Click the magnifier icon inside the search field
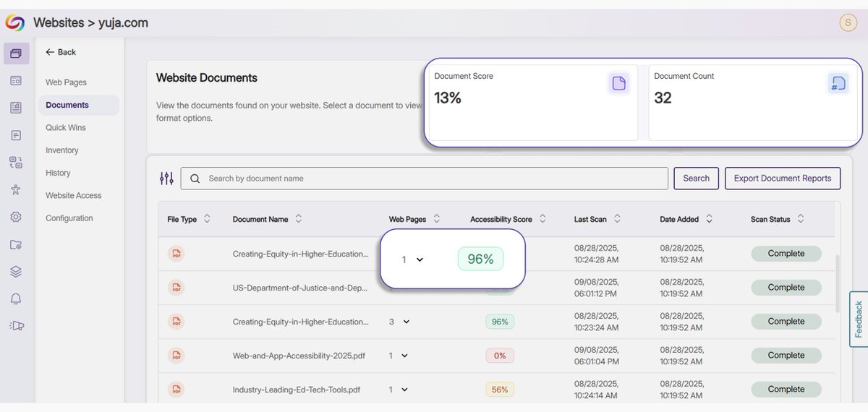The image size is (868, 412). click(x=195, y=179)
